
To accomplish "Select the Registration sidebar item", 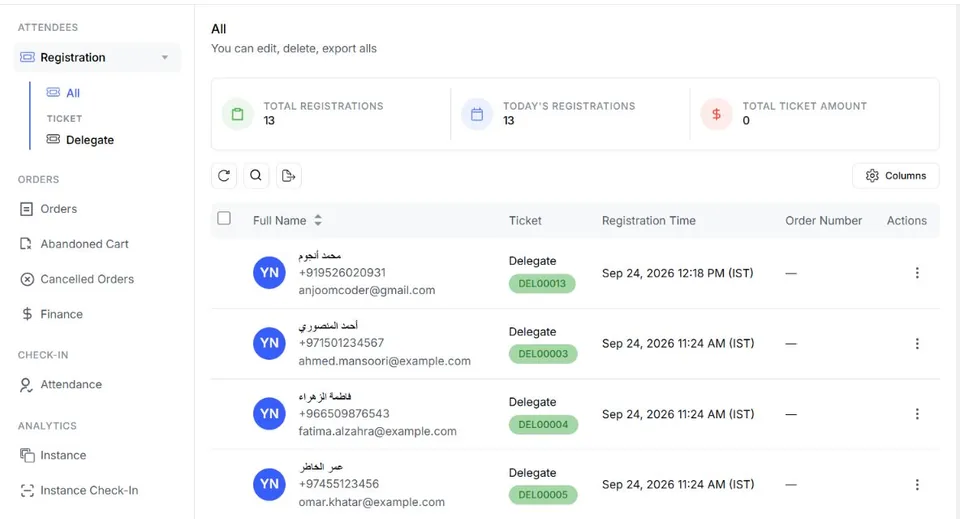I will [97, 58].
